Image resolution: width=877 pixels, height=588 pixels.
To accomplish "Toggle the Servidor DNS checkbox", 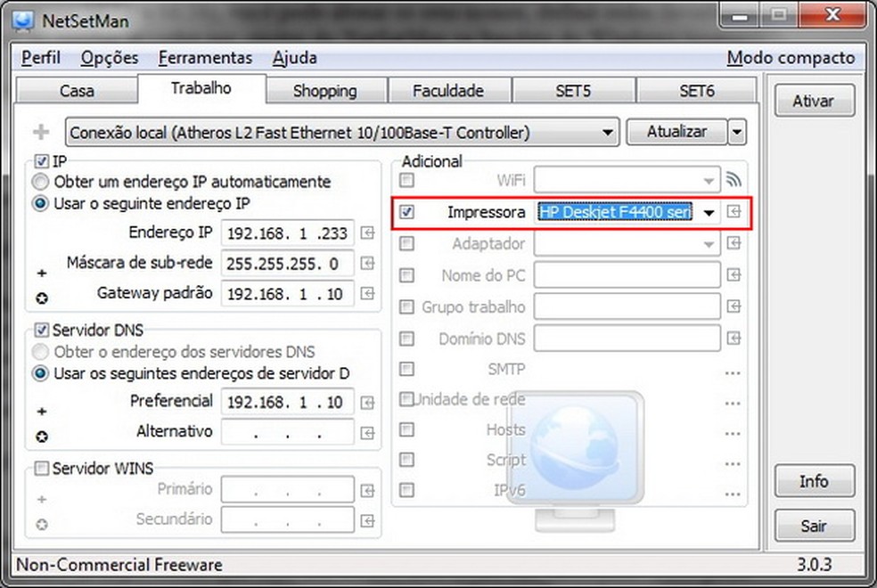I will tap(41, 330).
